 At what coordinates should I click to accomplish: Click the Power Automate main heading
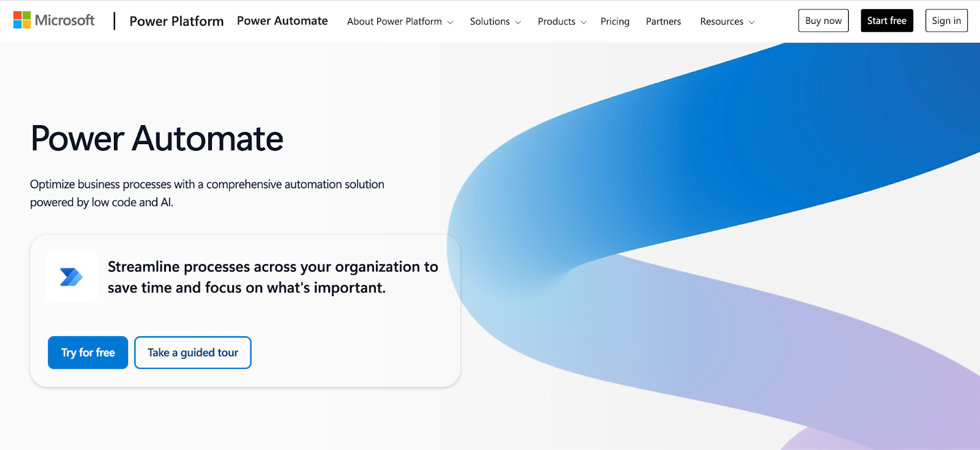(x=157, y=139)
